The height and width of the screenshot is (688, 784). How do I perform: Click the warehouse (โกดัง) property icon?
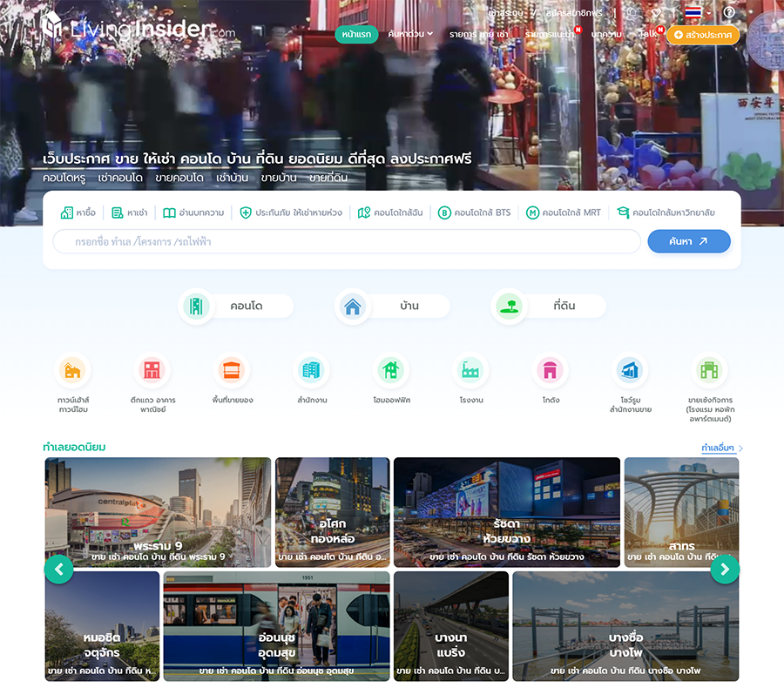click(x=550, y=371)
